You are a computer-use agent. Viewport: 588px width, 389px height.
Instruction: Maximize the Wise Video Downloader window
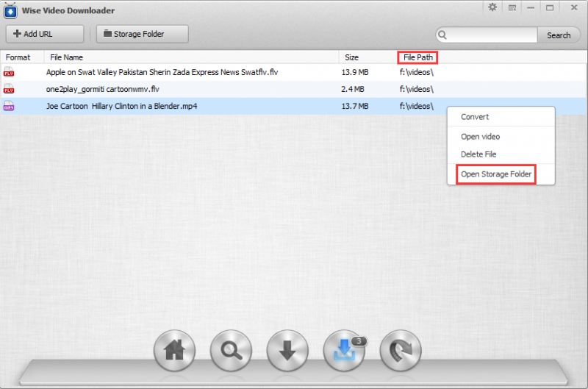pos(550,7)
